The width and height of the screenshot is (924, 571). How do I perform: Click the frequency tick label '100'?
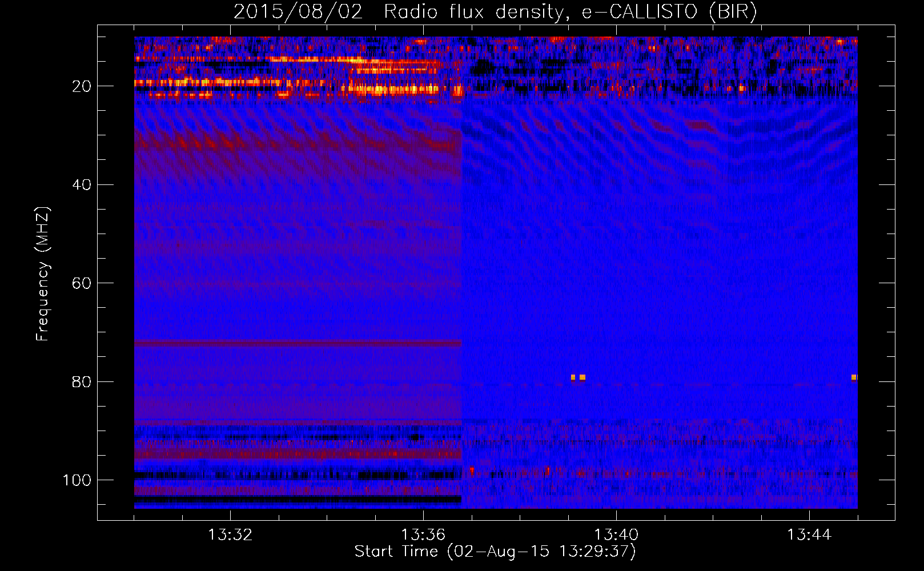77,480
